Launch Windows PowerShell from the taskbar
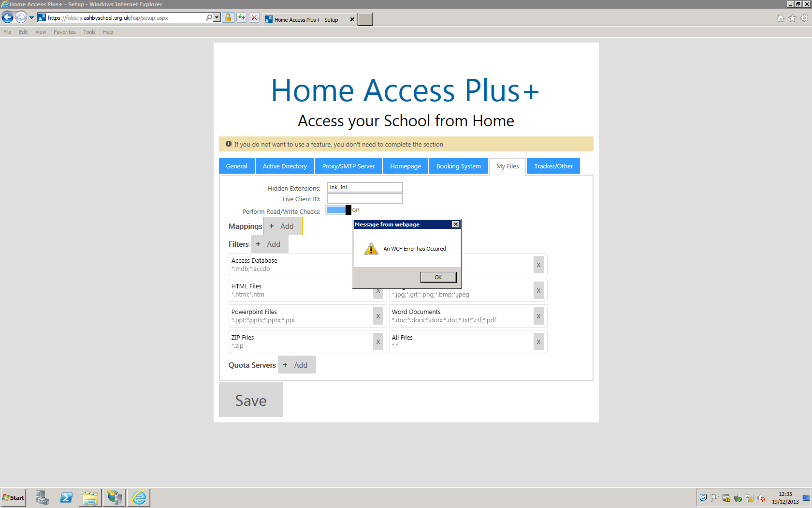This screenshot has height=508, width=812. (x=66, y=497)
